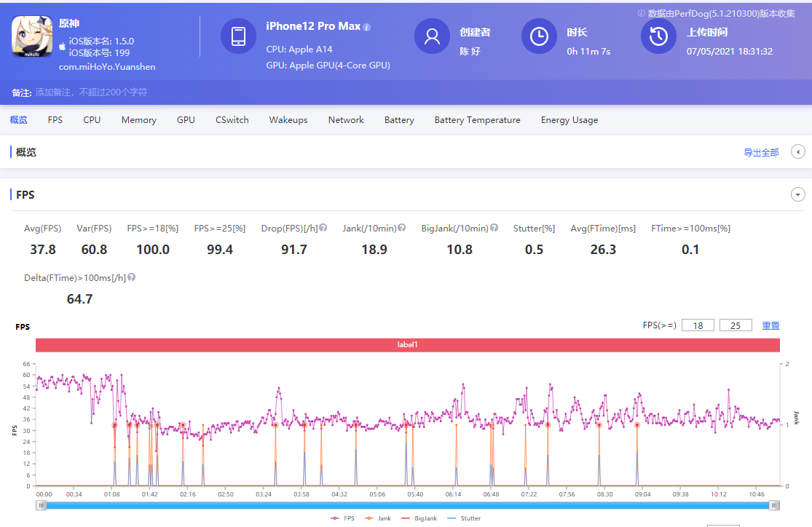812x527 pixels.
Task: Click help icon beside BigJank(/10min)
Action: pyautogui.click(x=494, y=228)
